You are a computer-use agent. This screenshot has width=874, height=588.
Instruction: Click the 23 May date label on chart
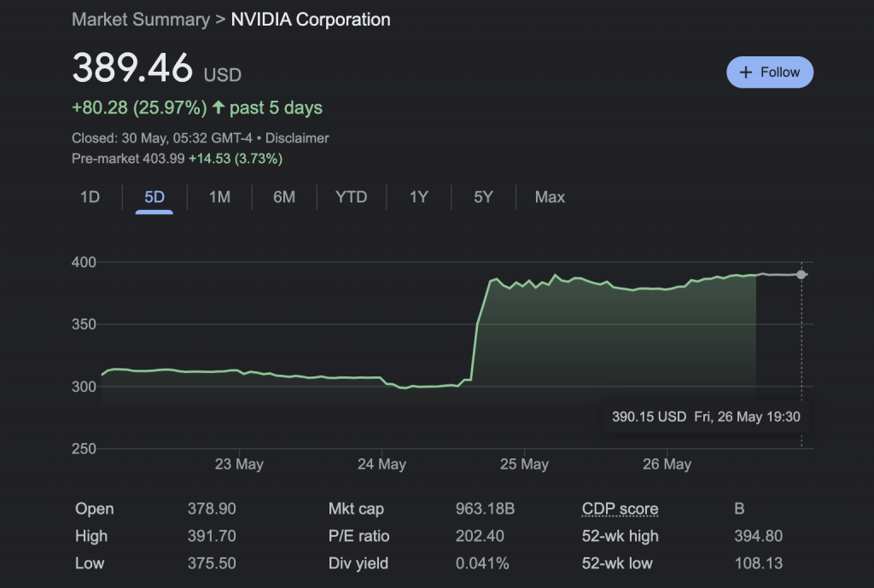pyautogui.click(x=239, y=463)
